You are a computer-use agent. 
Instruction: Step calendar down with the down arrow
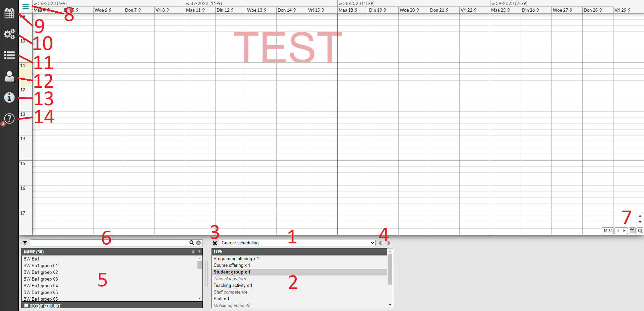coord(640,222)
